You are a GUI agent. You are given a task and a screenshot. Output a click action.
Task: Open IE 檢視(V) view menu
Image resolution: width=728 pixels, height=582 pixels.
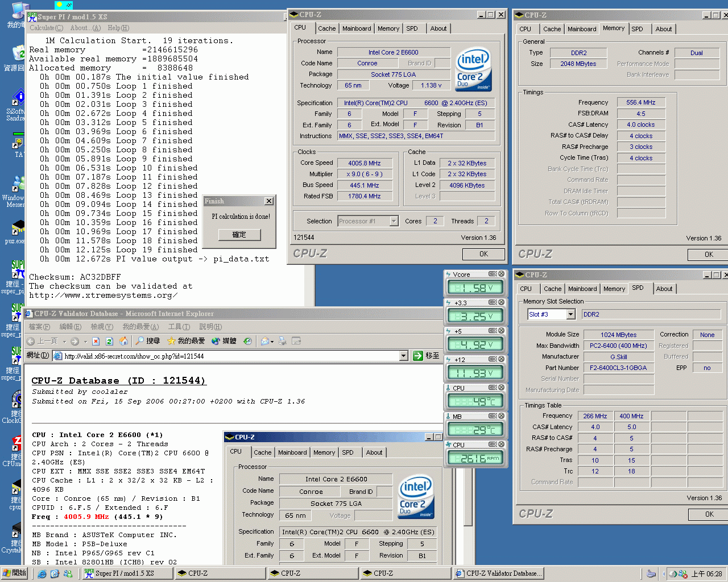tap(102, 327)
